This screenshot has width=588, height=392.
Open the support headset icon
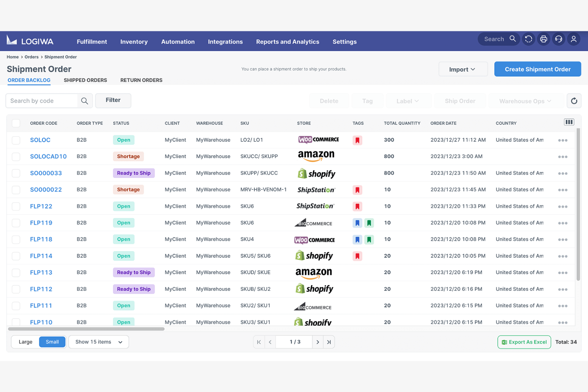click(x=559, y=39)
